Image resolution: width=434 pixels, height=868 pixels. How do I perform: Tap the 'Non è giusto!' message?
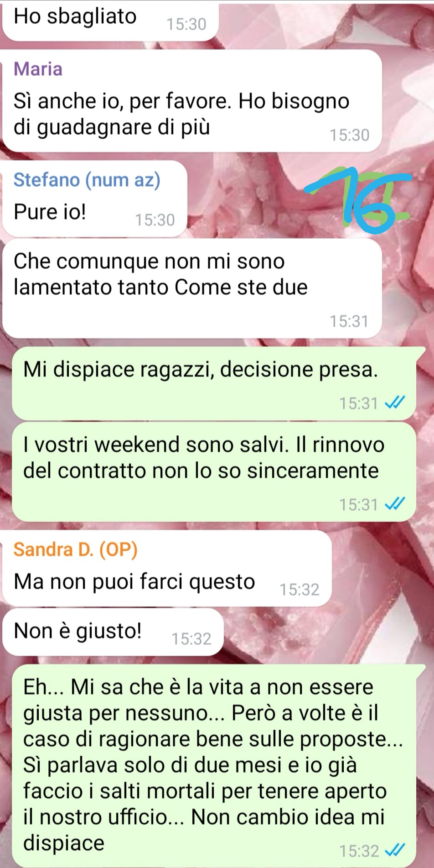(x=113, y=632)
